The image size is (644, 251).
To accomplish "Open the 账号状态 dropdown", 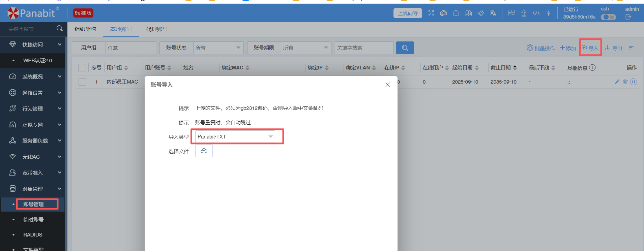I will [218, 48].
